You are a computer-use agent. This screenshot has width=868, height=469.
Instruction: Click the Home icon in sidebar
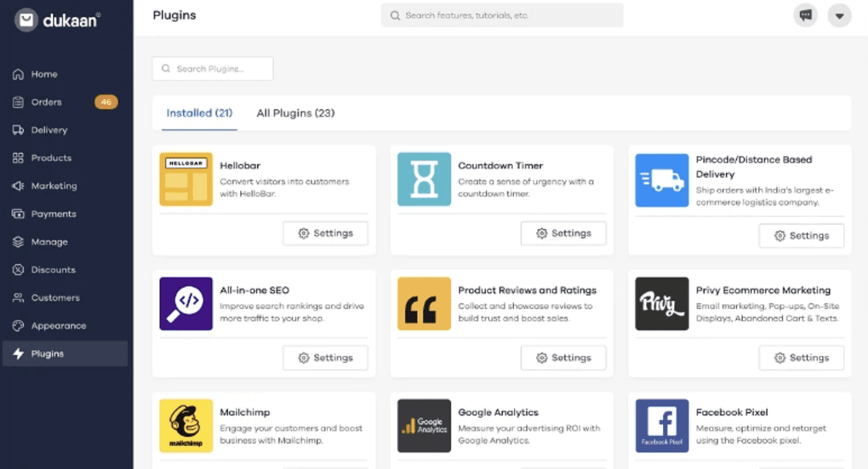point(18,74)
